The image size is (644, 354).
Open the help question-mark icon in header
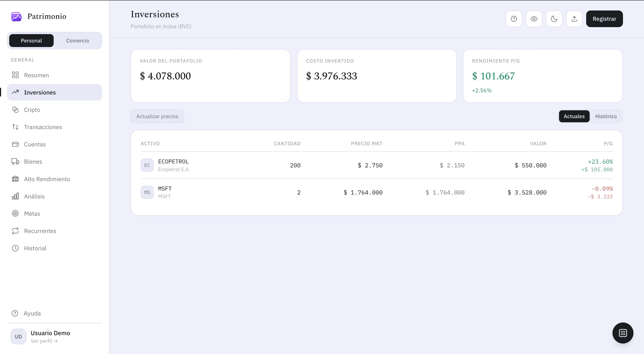(514, 19)
